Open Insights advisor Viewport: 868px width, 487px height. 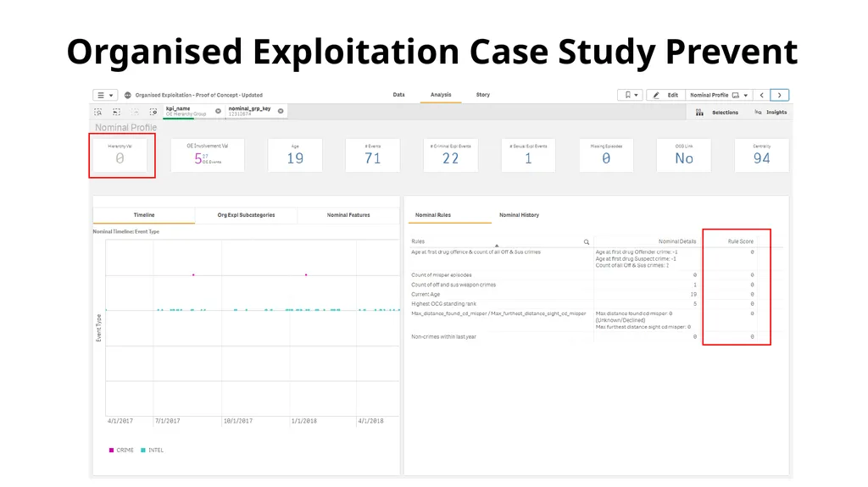click(x=770, y=113)
